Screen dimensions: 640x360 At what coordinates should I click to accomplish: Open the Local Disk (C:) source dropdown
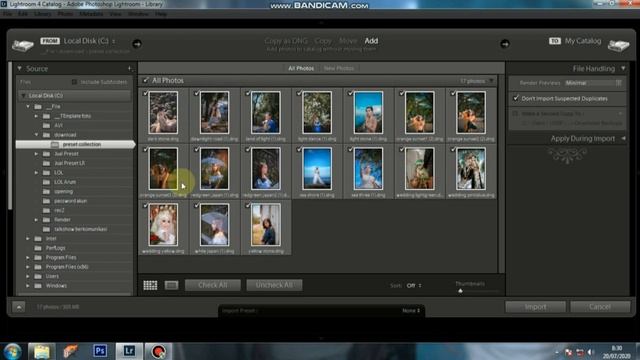point(90,41)
